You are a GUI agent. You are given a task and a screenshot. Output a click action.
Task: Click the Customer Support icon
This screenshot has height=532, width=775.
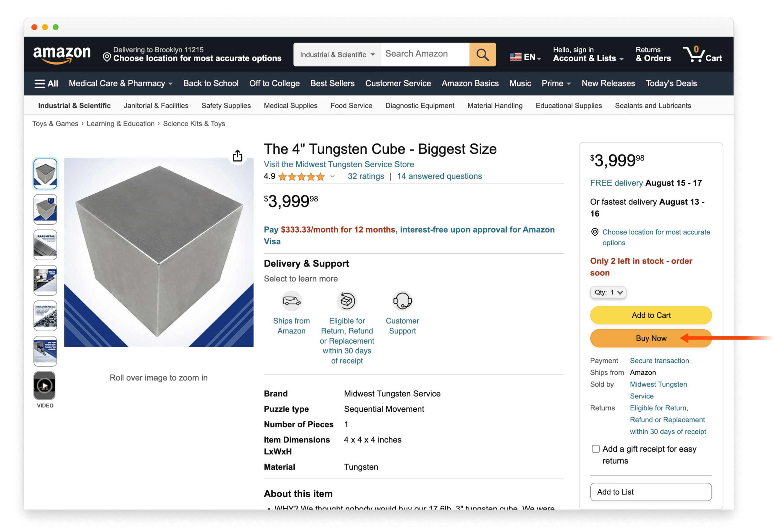pyautogui.click(x=402, y=301)
